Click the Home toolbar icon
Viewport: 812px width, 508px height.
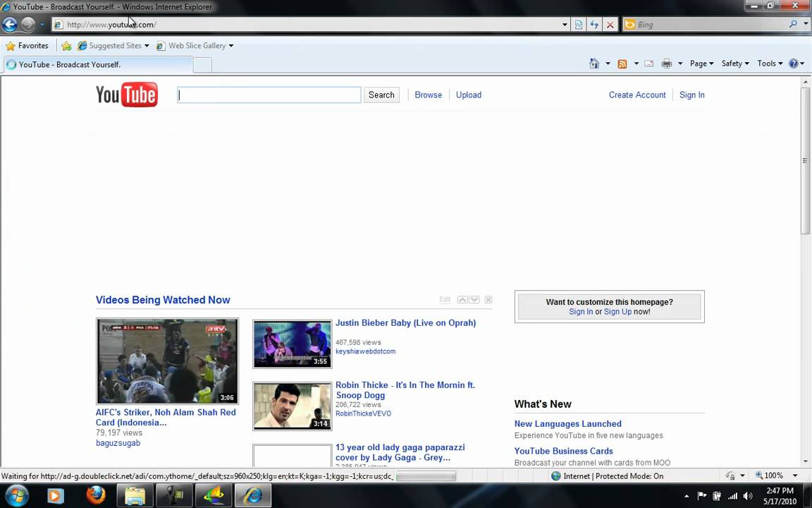pos(594,64)
